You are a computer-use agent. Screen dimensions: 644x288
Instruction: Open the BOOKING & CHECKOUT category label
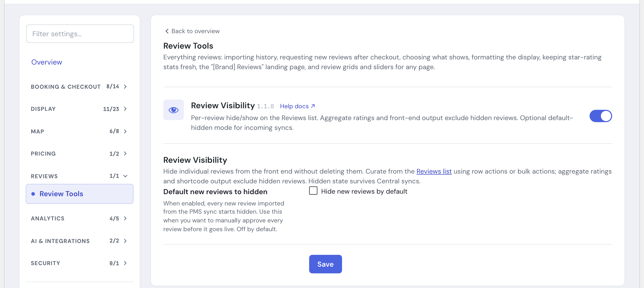66,87
